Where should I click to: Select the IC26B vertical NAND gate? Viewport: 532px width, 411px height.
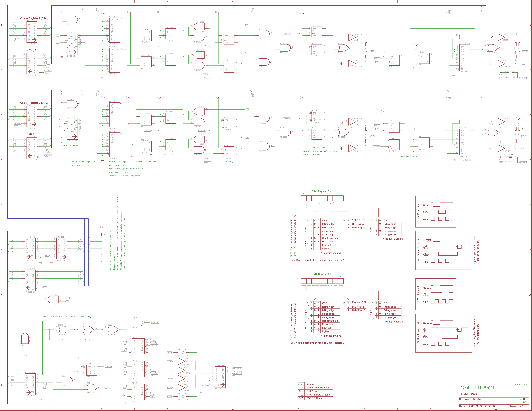pyautogui.click(x=25, y=339)
